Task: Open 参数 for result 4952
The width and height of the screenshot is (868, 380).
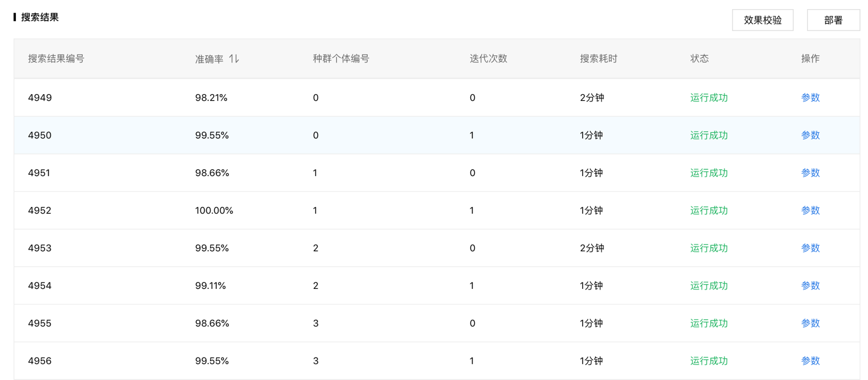Action: click(x=810, y=211)
